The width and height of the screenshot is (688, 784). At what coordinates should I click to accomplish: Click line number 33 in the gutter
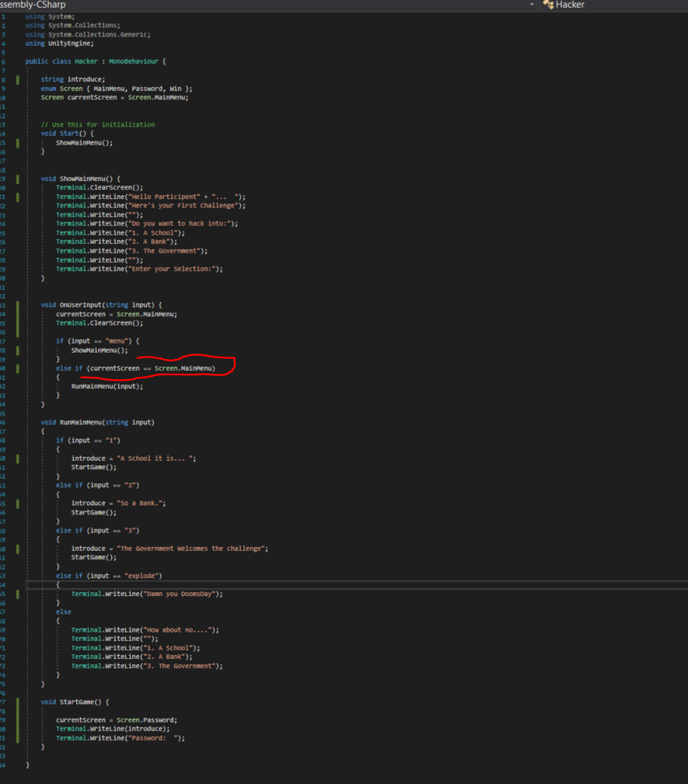[x=4, y=304]
